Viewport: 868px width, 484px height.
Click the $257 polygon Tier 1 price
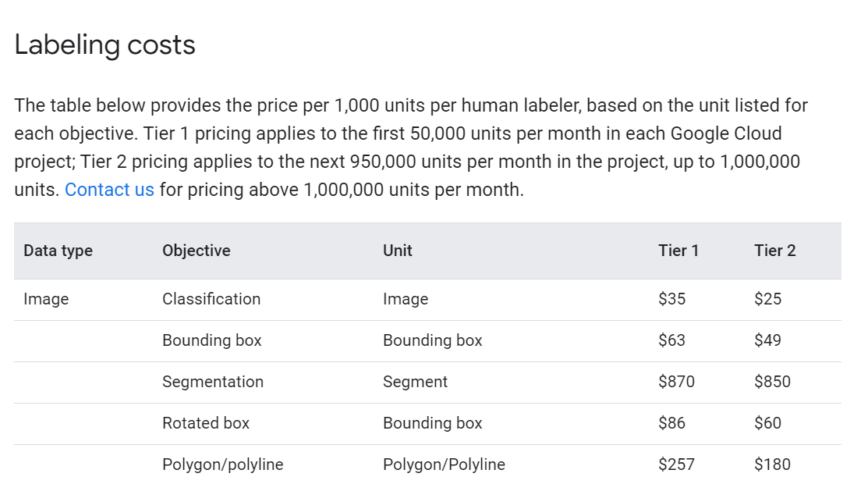coord(676,464)
